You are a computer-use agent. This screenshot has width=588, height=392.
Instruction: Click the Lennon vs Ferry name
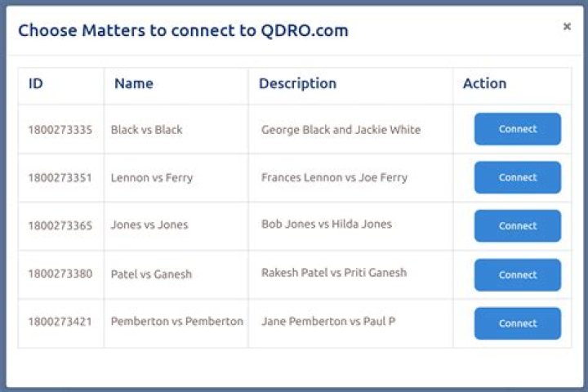(x=151, y=178)
